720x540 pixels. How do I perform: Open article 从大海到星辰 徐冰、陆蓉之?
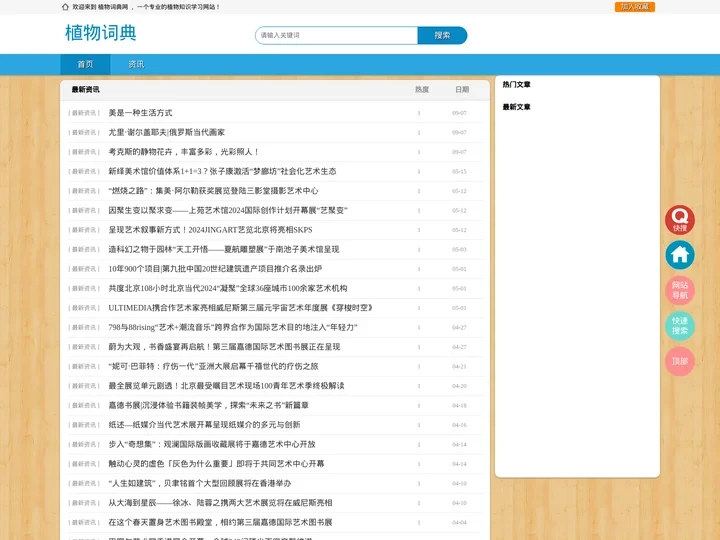[x=220, y=503]
